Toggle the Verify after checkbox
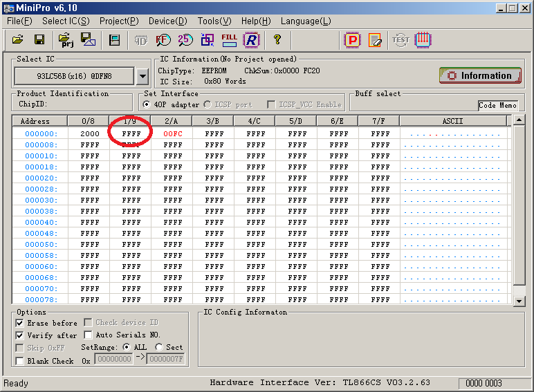This screenshot has width=534, height=392. tap(20, 335)
